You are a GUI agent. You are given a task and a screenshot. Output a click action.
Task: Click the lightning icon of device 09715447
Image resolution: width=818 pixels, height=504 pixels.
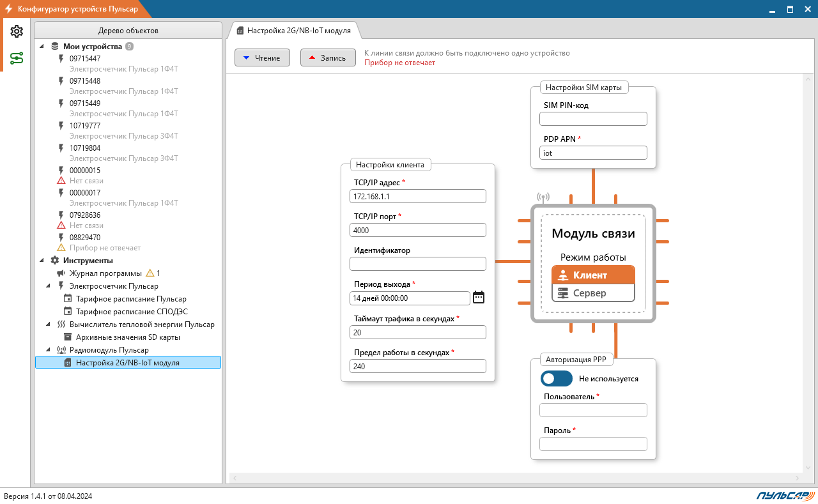point(61,59)
